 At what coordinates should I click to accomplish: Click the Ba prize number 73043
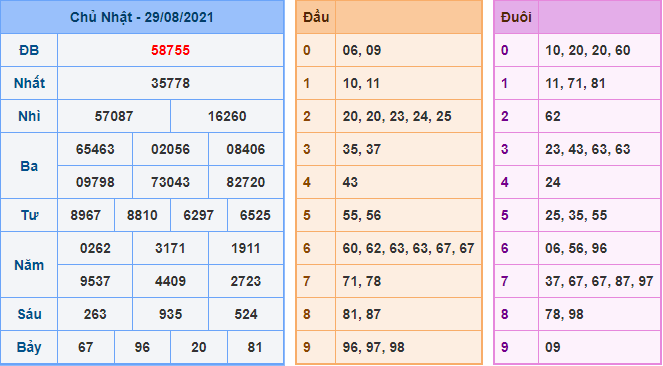170,182
